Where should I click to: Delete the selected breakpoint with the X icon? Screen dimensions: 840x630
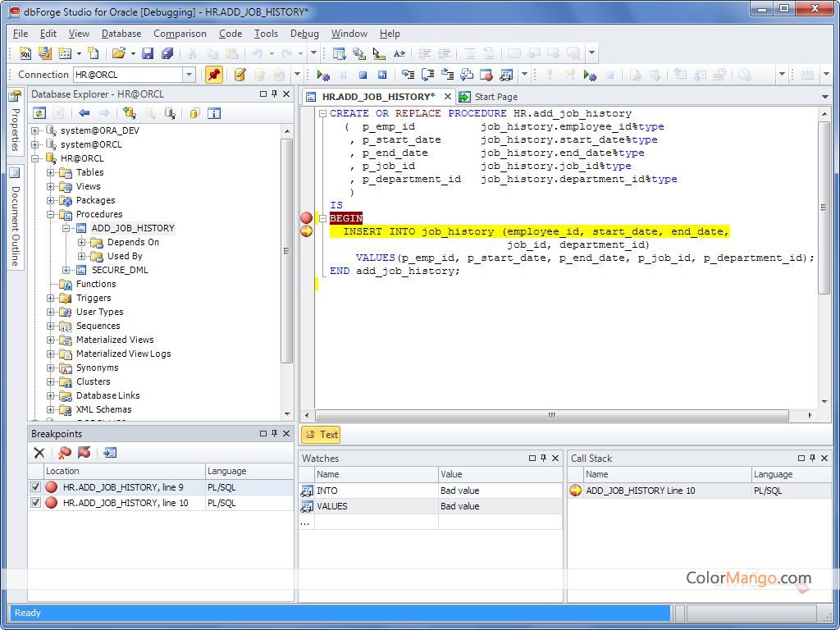[x=39, y=453]
